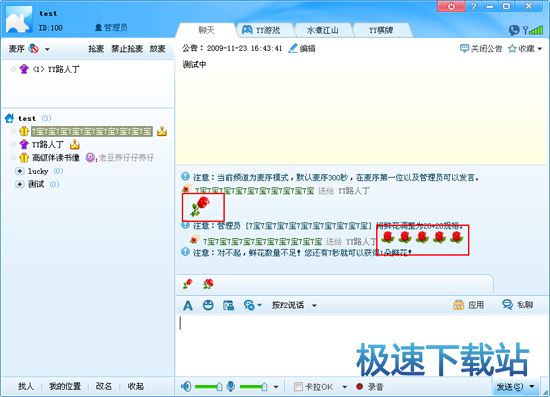The height and width of the screenshot is (397, 550).
Task: Click the microphone icon in bottom bar
Action: (x=231, y=386)
